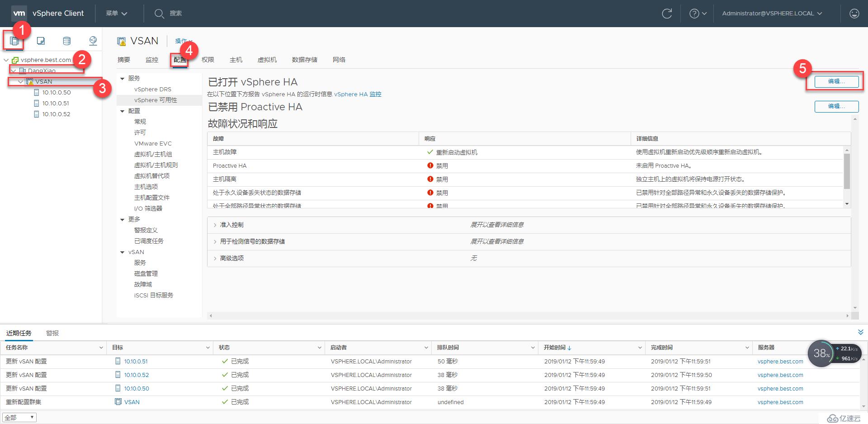Switch to the 主机 tab
Viewport: 868px width, 424px height.
click(x=236, y=60)
